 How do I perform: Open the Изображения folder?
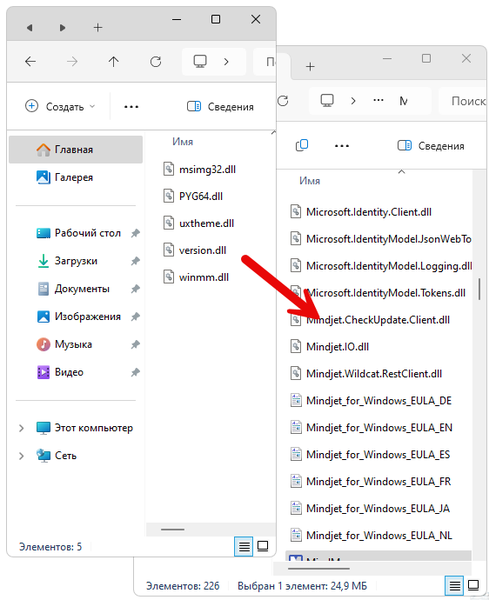click(x=78, y=316)
